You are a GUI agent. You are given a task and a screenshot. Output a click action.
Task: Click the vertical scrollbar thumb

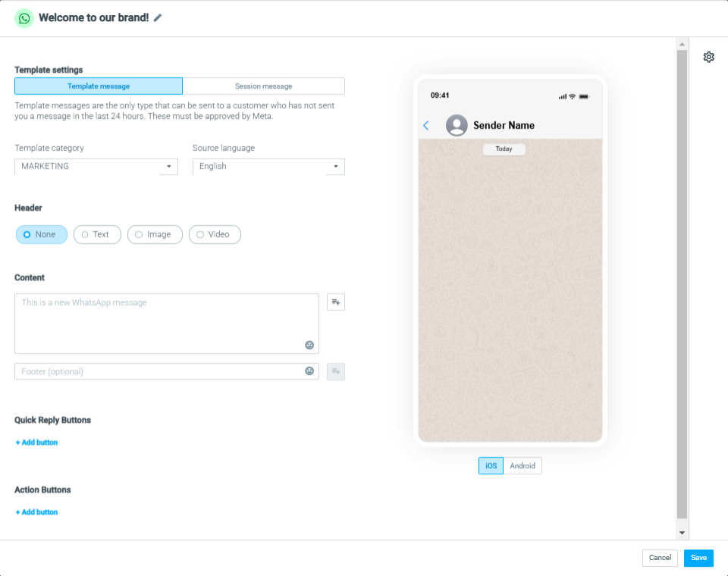click(x=682, y=284)
